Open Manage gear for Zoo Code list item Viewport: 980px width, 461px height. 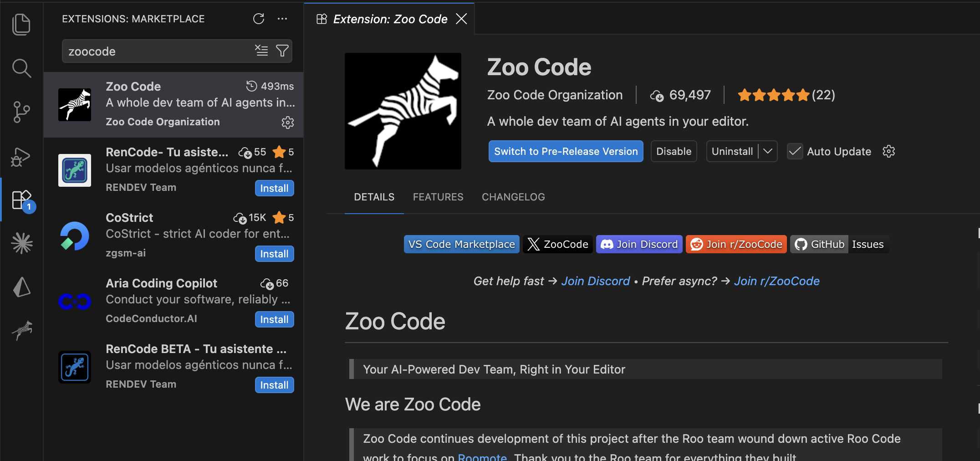pyautogui.click(x=288, y=123)
